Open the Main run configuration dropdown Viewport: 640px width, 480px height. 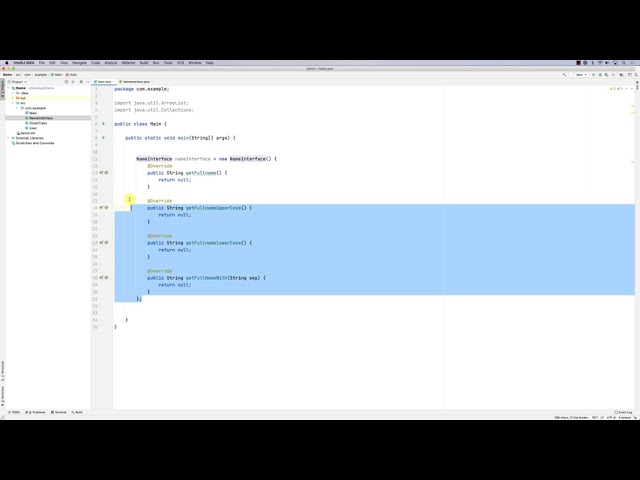pos(580,75)
